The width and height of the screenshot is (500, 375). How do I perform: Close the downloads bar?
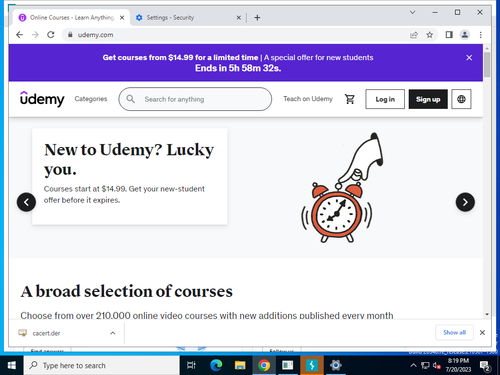[482, 332]
